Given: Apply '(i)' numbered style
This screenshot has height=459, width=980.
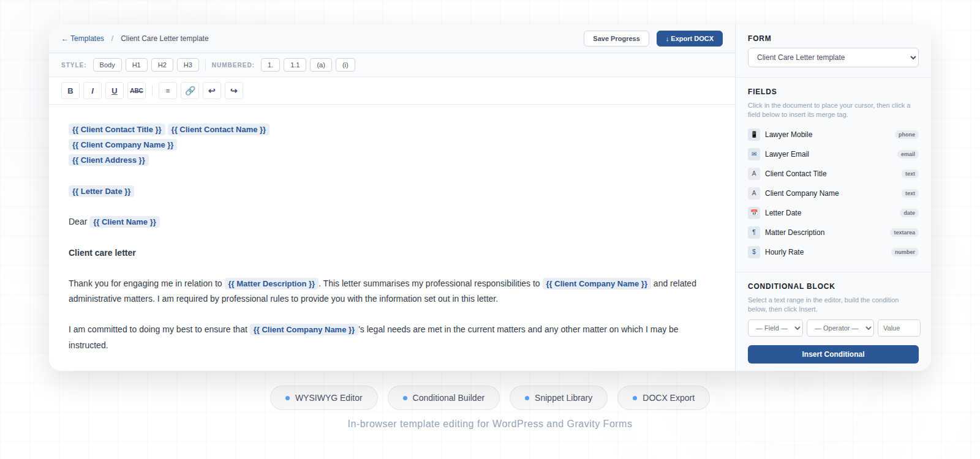Looking at the screenshot, I should (x=345, y=65).
